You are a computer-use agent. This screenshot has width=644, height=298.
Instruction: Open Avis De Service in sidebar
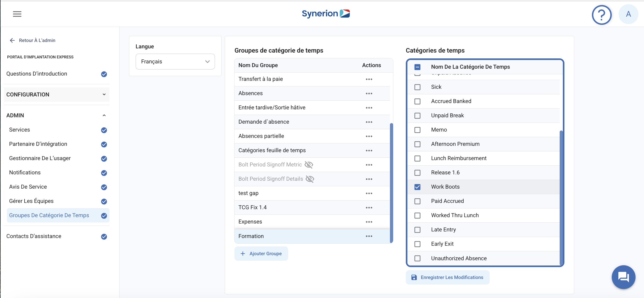tap(58, 187)
